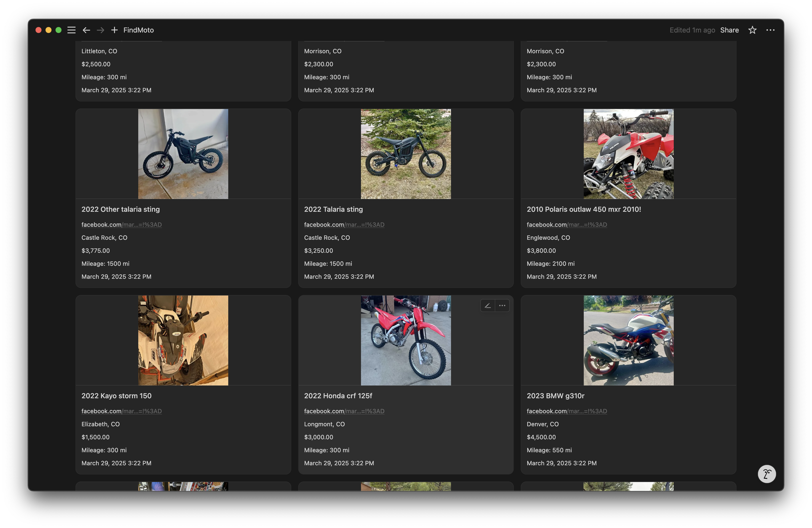Open the 2010 Polaris outlaw 450 title
The image size is (812, 528).
pyautogui.click(x=584, y=209)
